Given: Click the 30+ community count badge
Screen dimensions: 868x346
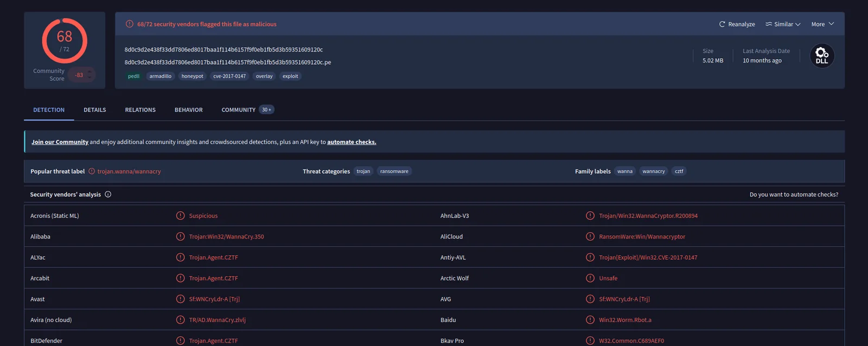Looking at the screenshot, I should tap(266, 110).
